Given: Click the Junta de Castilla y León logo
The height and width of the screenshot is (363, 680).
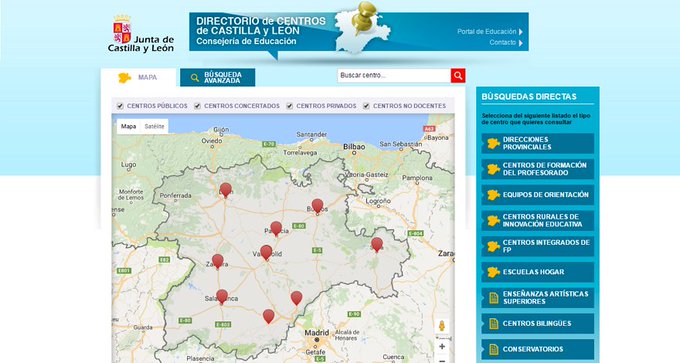Looking at the screenshot, I should click(141, 34).
